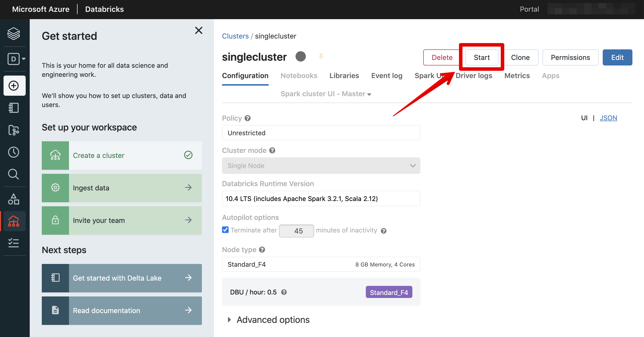Expand the Spark cluster UI - Master dropdown

click(326, 94)
